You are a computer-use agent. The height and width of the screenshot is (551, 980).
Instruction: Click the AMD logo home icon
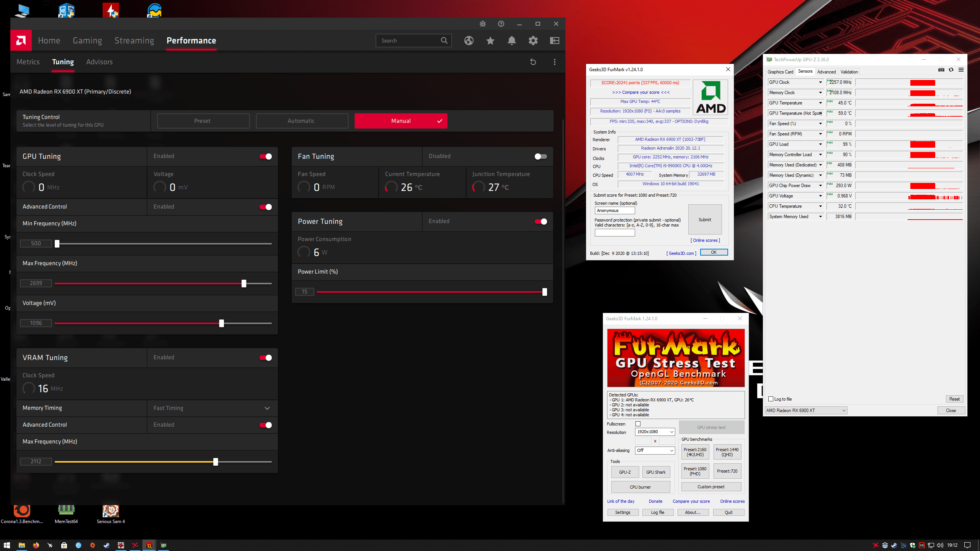[21, 40]
